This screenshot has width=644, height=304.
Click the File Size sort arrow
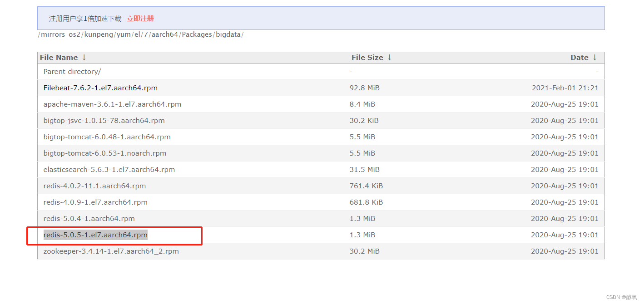click(390, 58)
